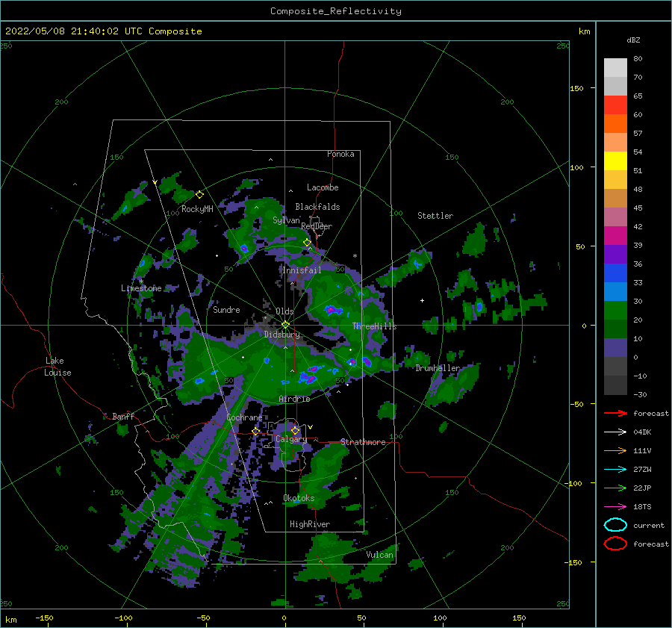Click the green 22JP arrow icon
Viewport: 672px width, 628px height.
pos(615,488)
